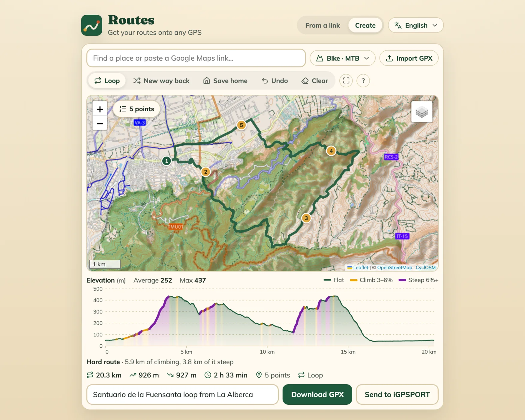Screen dimensions: 525x420
Task: Click Save home
Action: (x=225, y=81)
